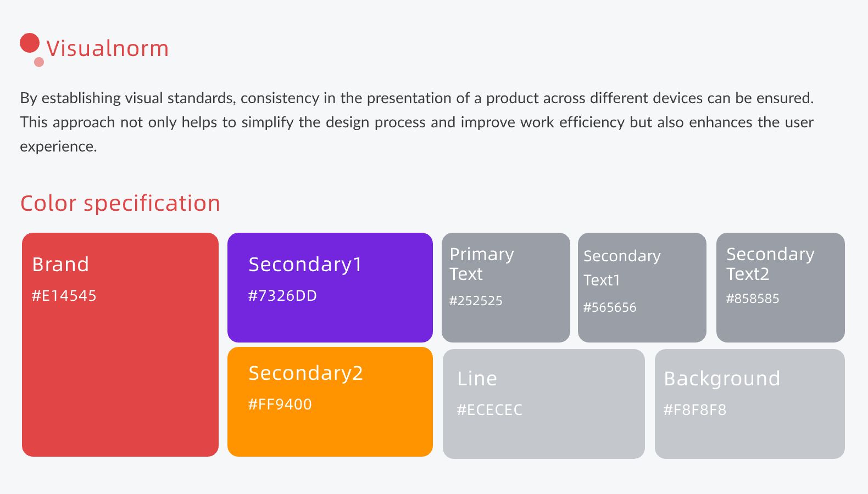This screenshot has width=868, height=494.
Task: Click the Visualnorm title text
Action: 108,48
